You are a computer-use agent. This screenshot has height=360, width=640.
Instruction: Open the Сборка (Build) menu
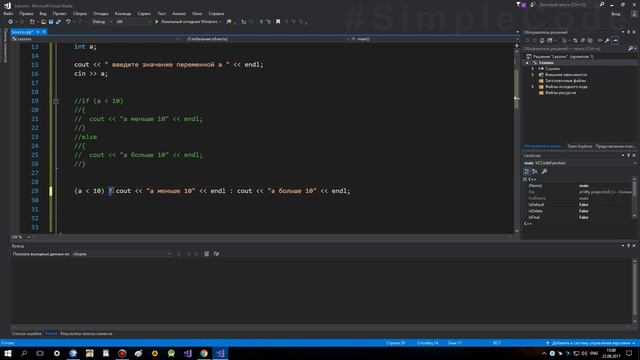tap(80, 13)
